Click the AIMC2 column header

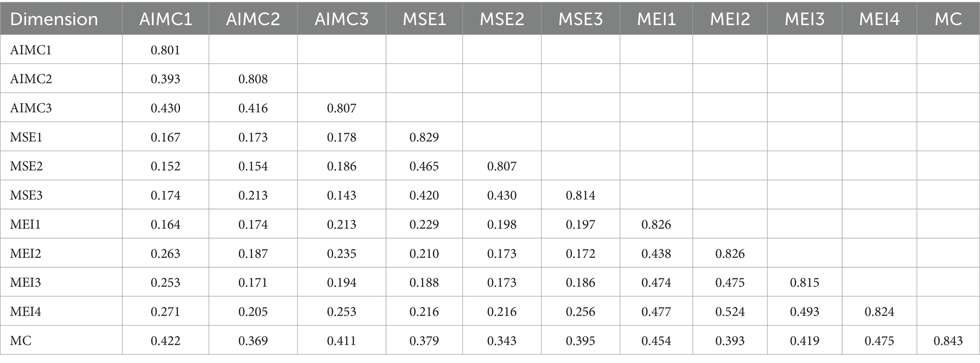pyautogui.click(x=253, y=19)
